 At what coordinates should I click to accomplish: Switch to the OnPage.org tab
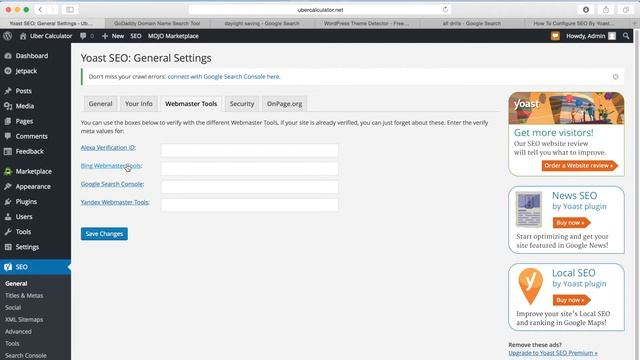284,104
